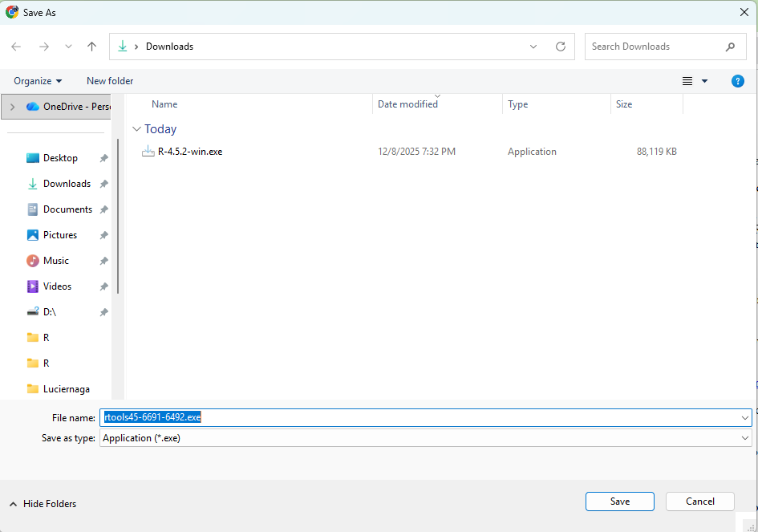Click the Back navigation arrow
The image size is (758, 532).
click(17, 47)
